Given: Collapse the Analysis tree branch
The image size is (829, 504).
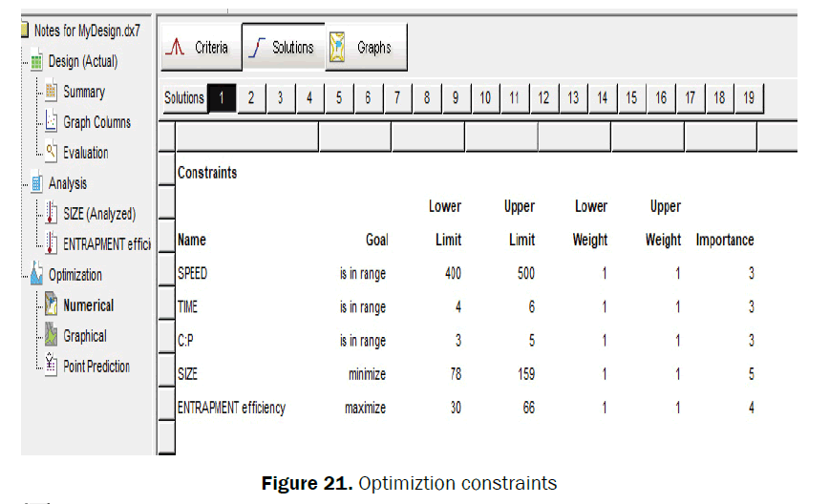Looking at the screenshot, I should coord(35,183).
